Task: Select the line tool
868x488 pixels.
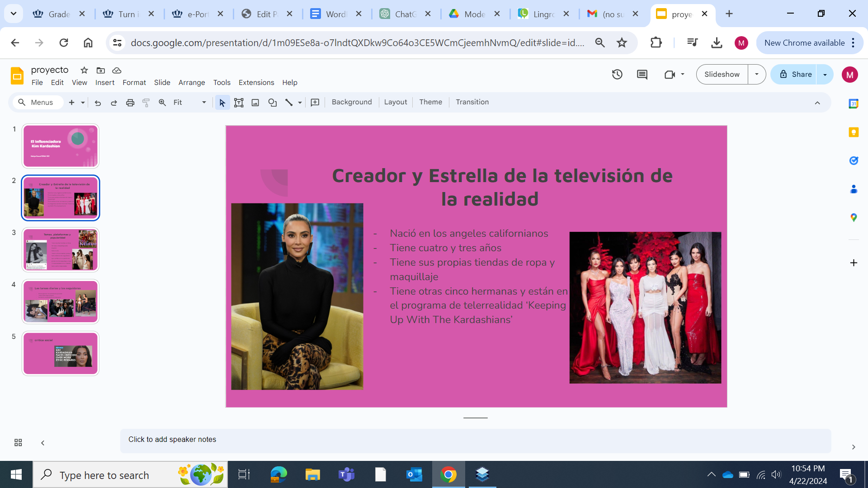Action: click(x=289, y=103)
